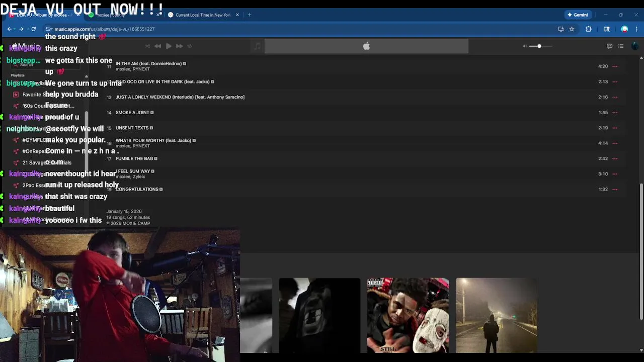Image resolution: width=644 pixels, height=362 pixels.
Task: Open the foggy street album thumbnail
Action: tap(497, 315)
